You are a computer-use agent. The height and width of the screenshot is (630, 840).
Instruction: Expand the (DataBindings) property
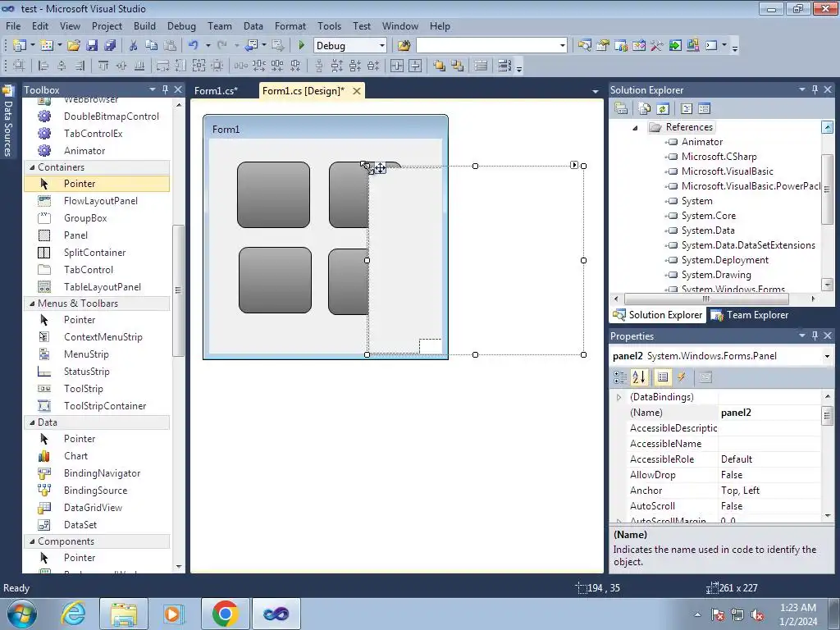point(619,397)
